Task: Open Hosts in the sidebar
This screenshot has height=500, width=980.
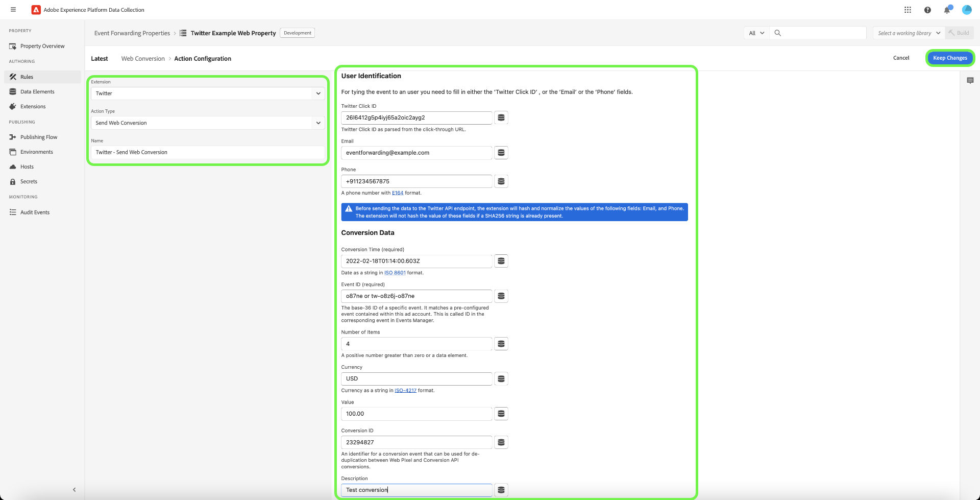Action: pos(42,167)
